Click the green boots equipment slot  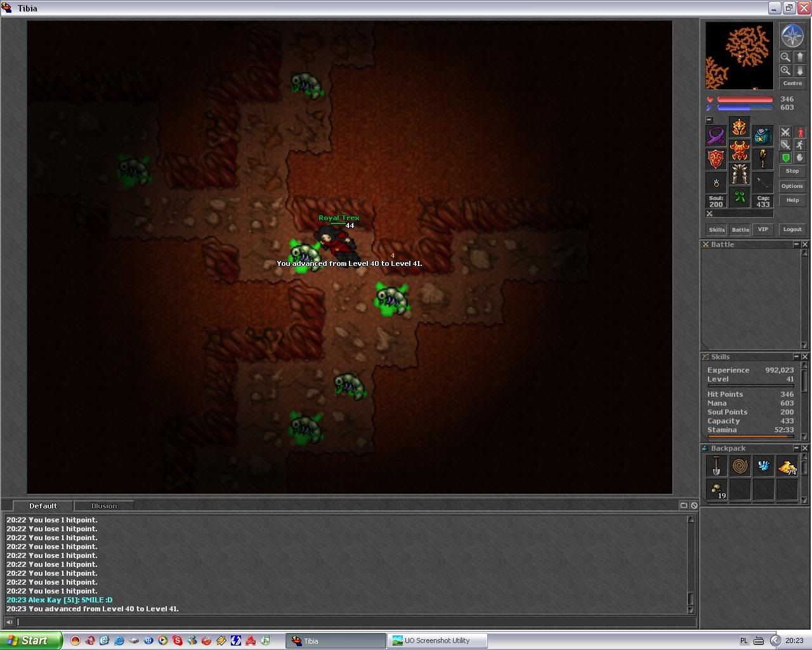(x=740, y=197)
